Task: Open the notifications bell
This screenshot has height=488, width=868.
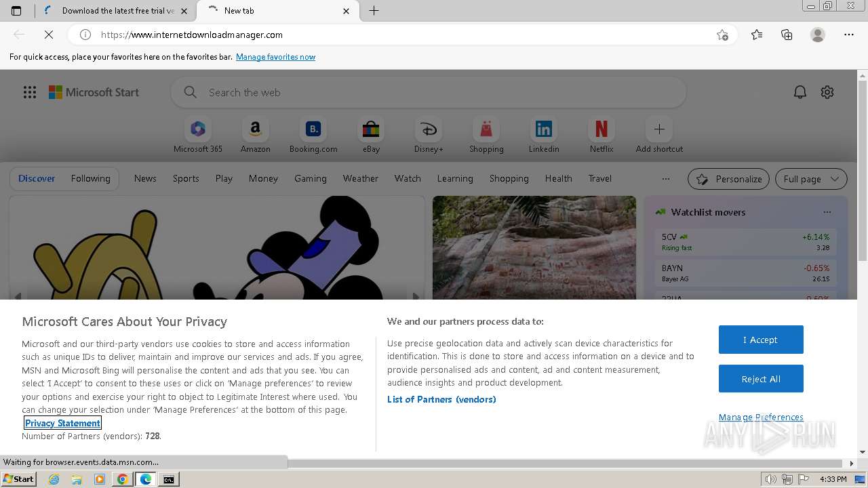Action: (x=800, y=92)
